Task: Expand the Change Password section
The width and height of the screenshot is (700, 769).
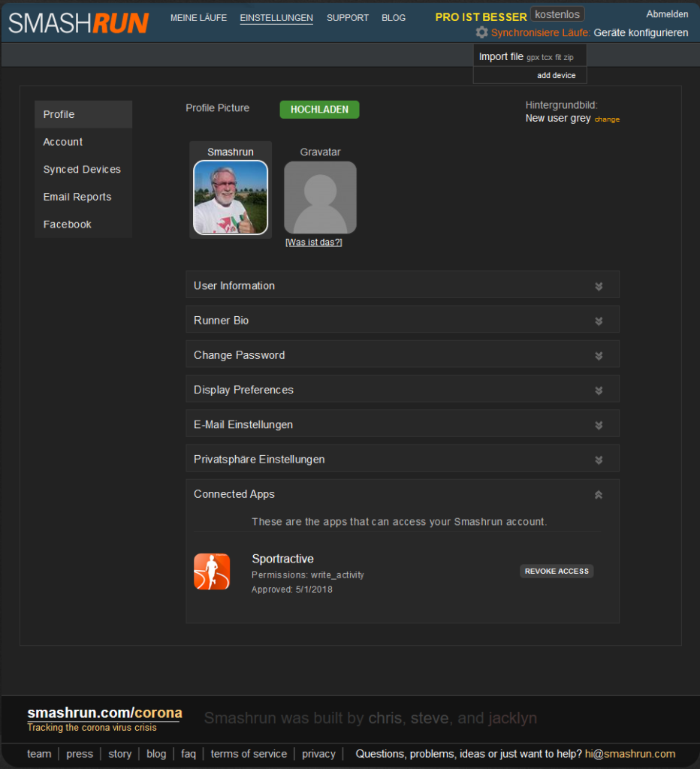Action: click(599, 355)
